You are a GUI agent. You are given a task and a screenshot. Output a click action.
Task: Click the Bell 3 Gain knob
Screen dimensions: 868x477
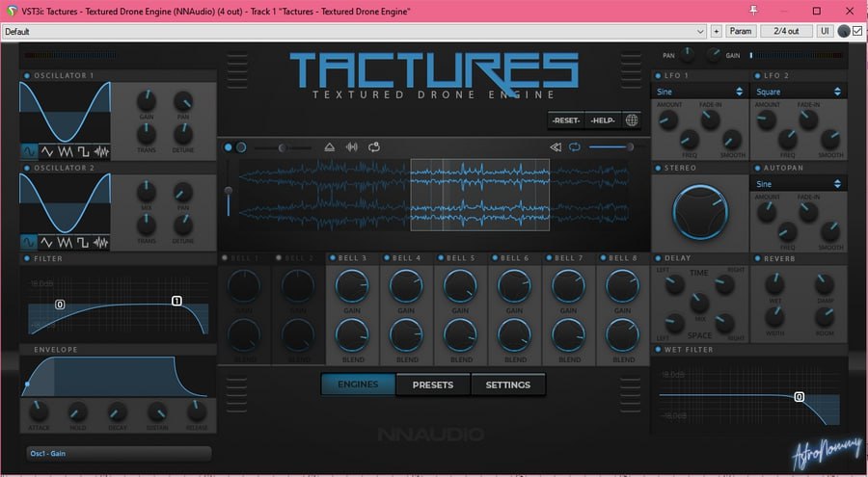coord(351,286)
